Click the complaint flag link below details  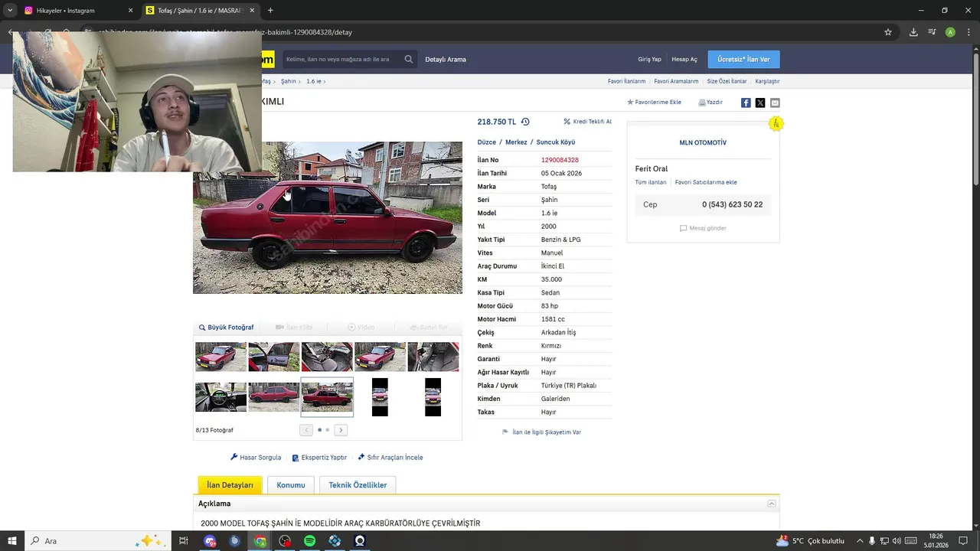click(541, 432)
